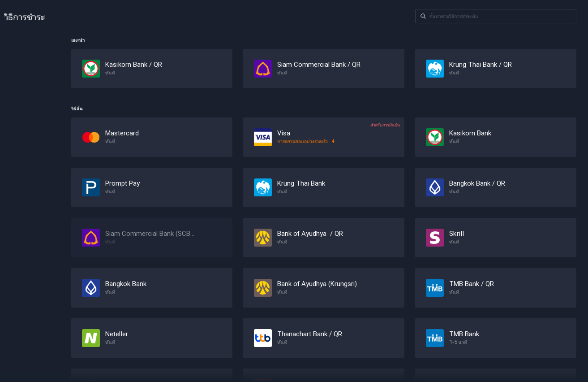This screenshot has height=382, width=588.
Task: Click the Krung Thai Bank / QR logo
Action: (x=435, y=69)
